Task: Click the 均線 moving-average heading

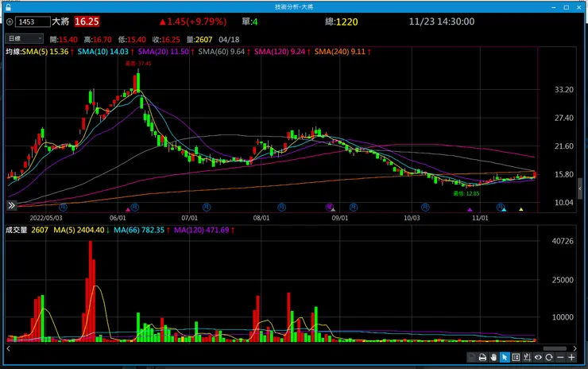Action: coord(14,52)
